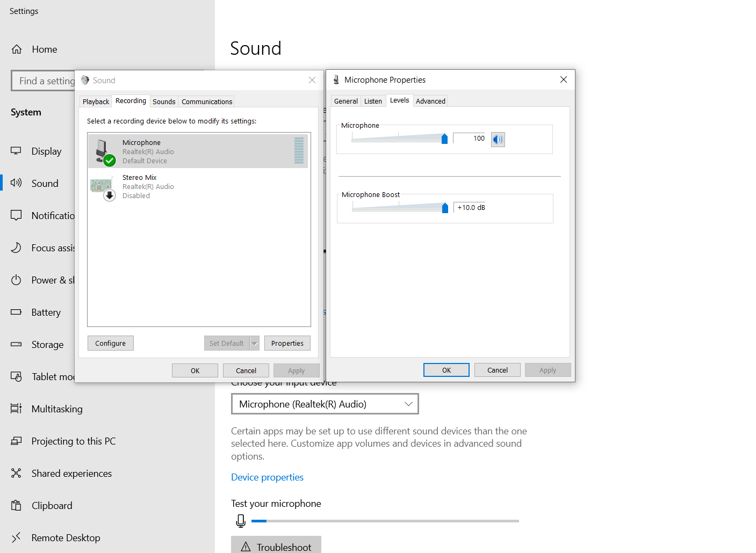
Task: Click the Multitasking icon in sidebar
Action: [16, 409]
